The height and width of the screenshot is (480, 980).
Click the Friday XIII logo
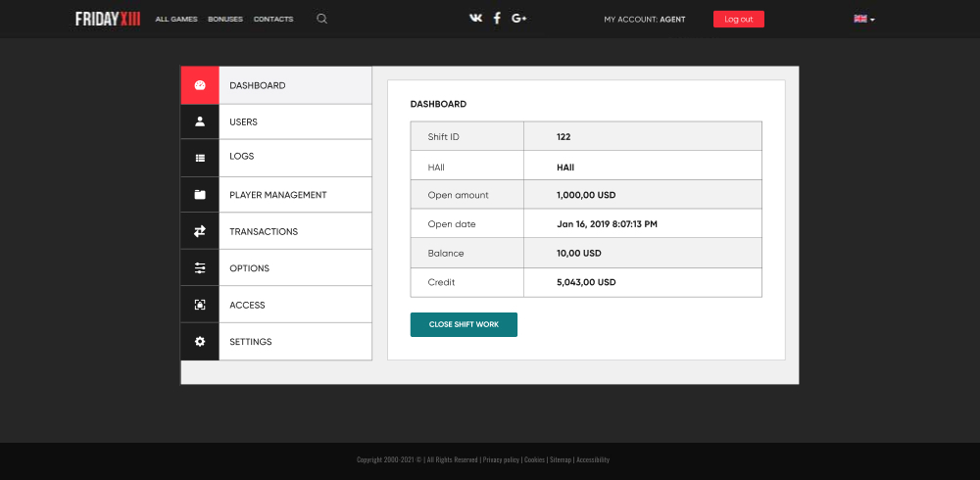click(108, 19)
